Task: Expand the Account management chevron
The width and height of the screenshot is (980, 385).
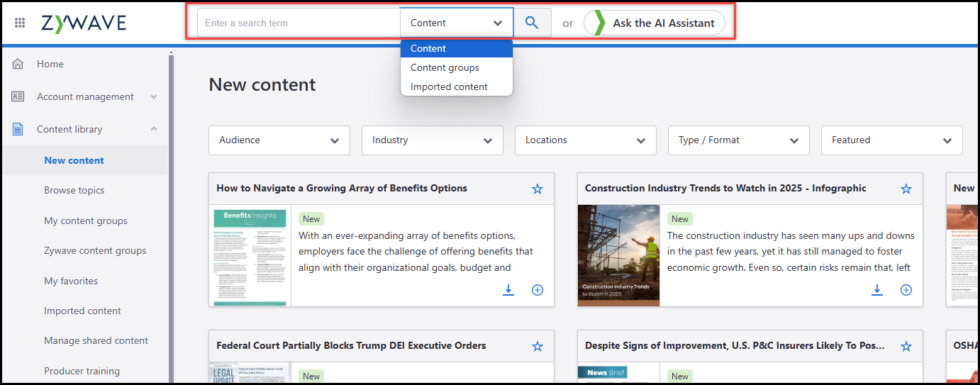Action: tap(154, 96)
